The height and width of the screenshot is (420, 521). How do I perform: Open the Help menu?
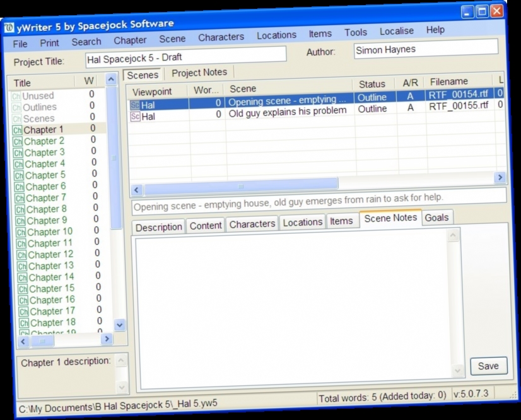point(435,30)
